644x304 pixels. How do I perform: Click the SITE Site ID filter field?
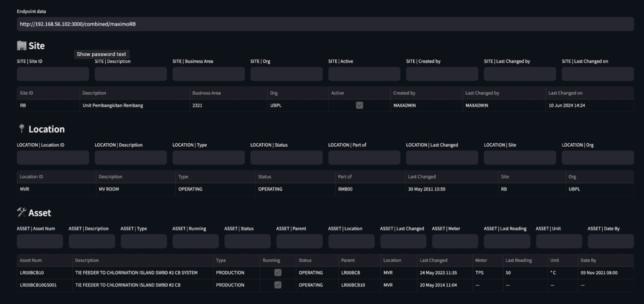(x=53, y=73)
